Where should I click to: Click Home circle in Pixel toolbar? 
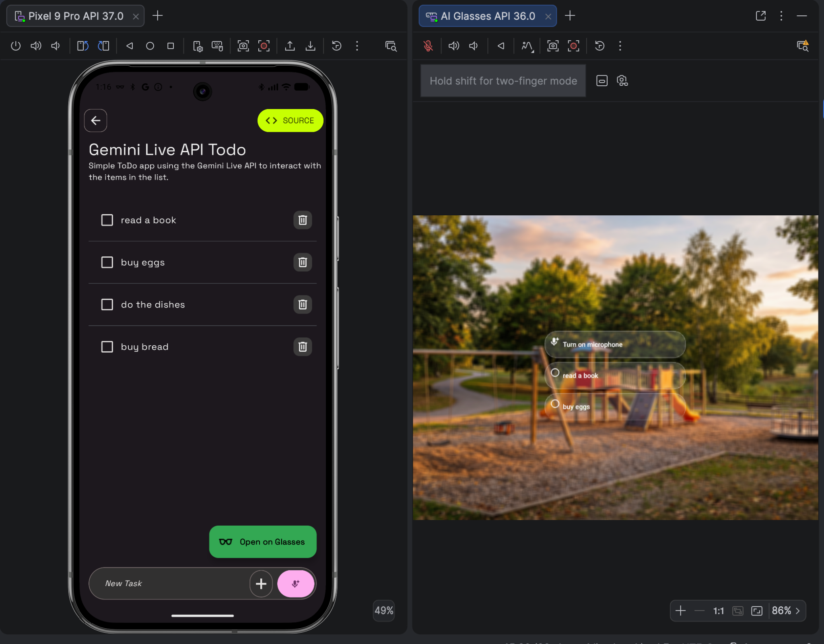tap(150, 46)
